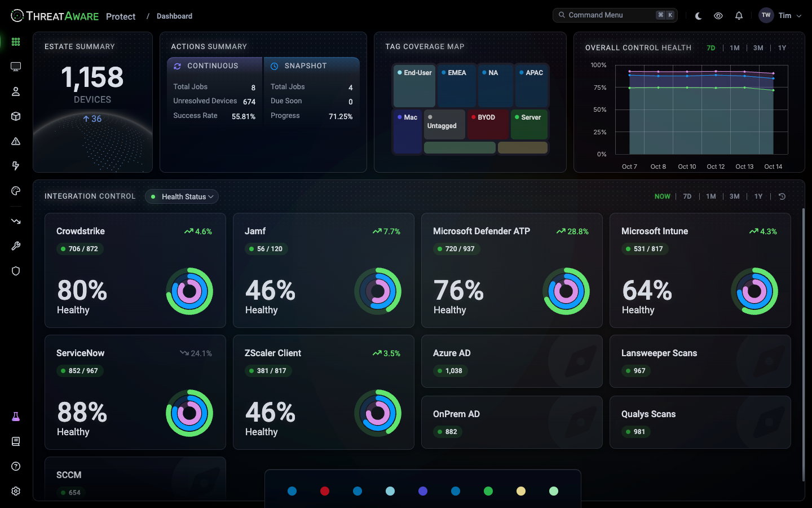
Task: Open the help question mark icon
Action: (16, 466)
